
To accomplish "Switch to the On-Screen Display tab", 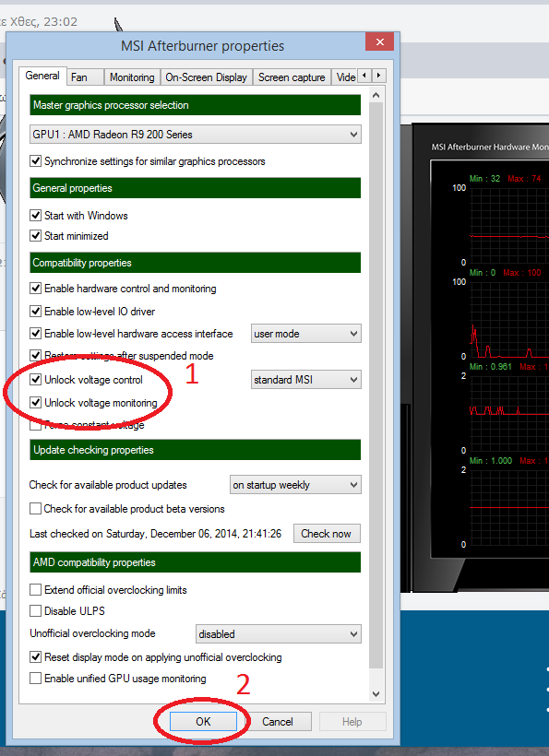I will pyautogui.click(x=206, y=77).
